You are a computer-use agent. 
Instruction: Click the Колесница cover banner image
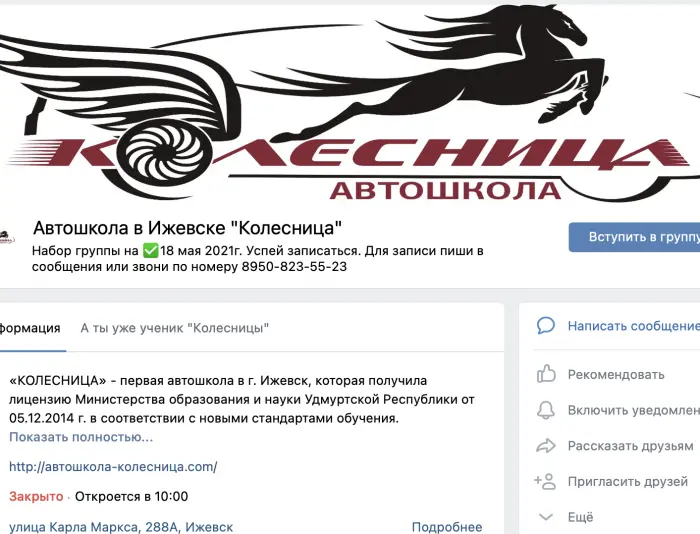(x=350, y=104)
